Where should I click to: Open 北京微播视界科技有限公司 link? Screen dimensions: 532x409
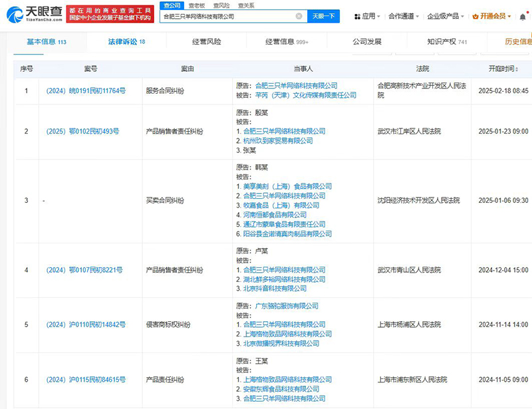[281, 343]
